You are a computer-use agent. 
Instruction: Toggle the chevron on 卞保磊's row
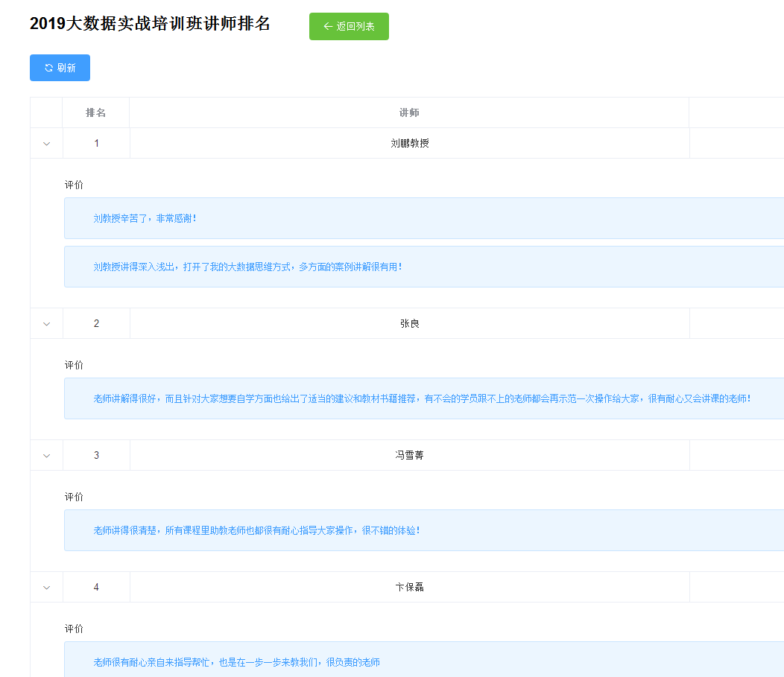(x=47, y=588)
